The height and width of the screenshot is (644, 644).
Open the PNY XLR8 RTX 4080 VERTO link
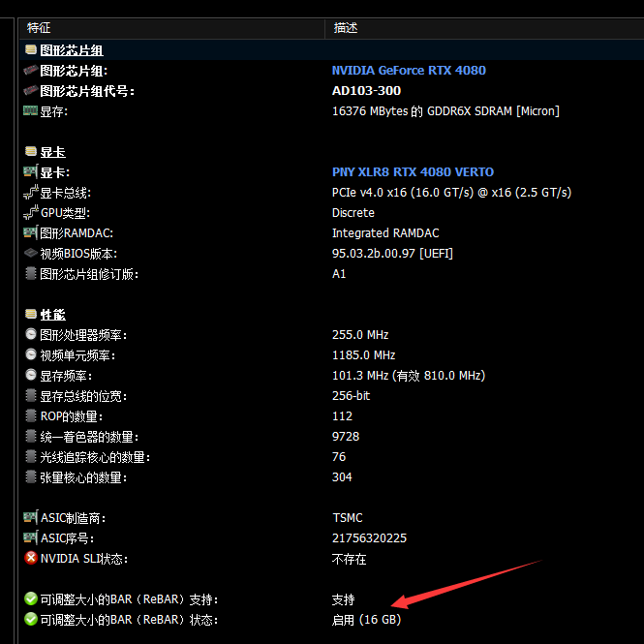coord(413,171)
